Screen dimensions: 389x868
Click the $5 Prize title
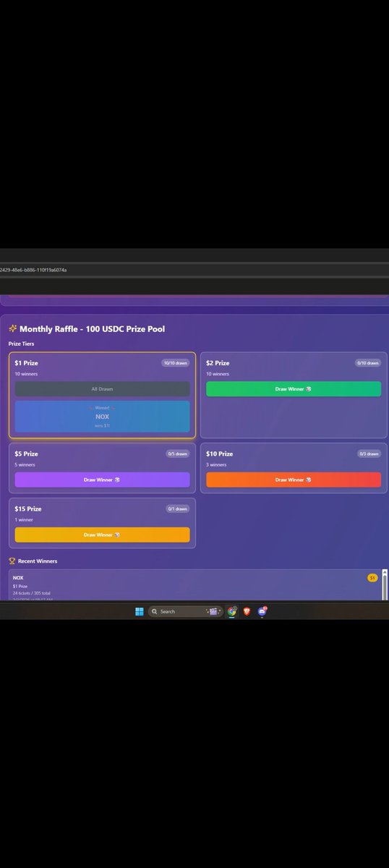click(26, 454)
